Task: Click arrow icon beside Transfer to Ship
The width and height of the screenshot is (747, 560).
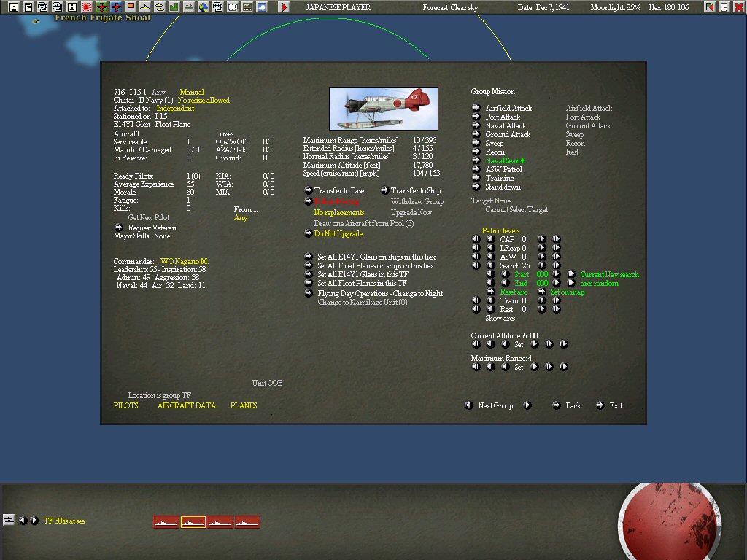Action: (384, 190)
